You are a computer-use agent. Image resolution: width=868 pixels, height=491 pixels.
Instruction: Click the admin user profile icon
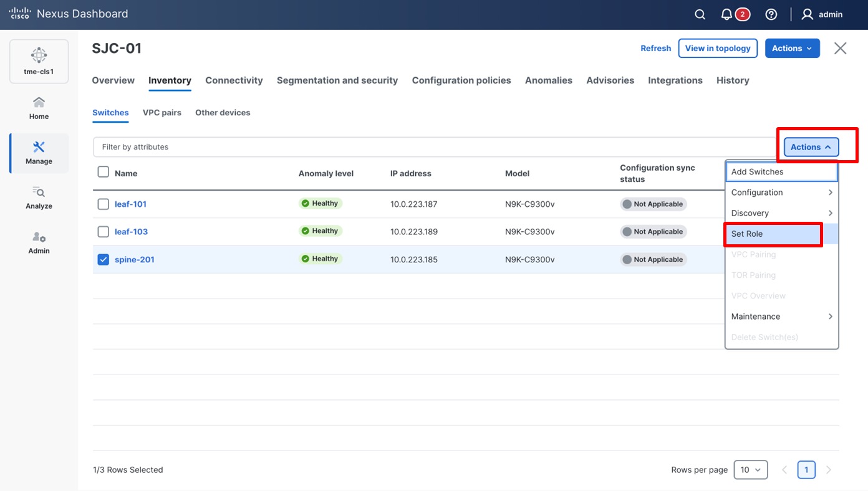click(808, 14)
